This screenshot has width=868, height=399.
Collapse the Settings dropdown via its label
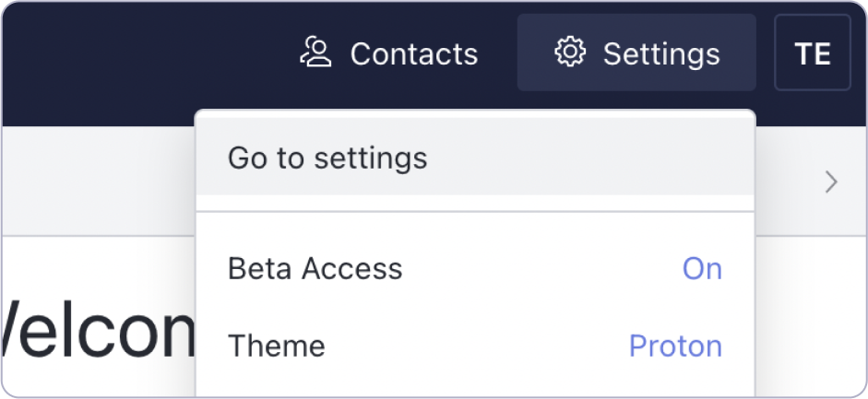(661, 53)
